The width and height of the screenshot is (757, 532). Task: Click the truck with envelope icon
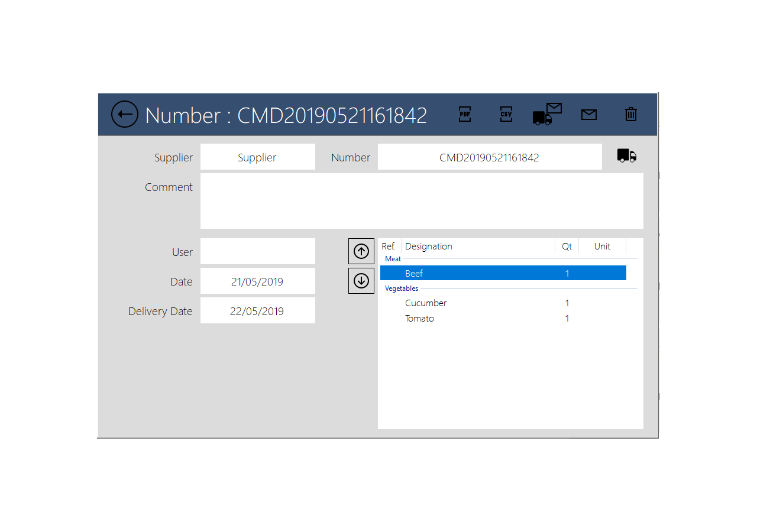pyautogui.click(x=546, y=114)
